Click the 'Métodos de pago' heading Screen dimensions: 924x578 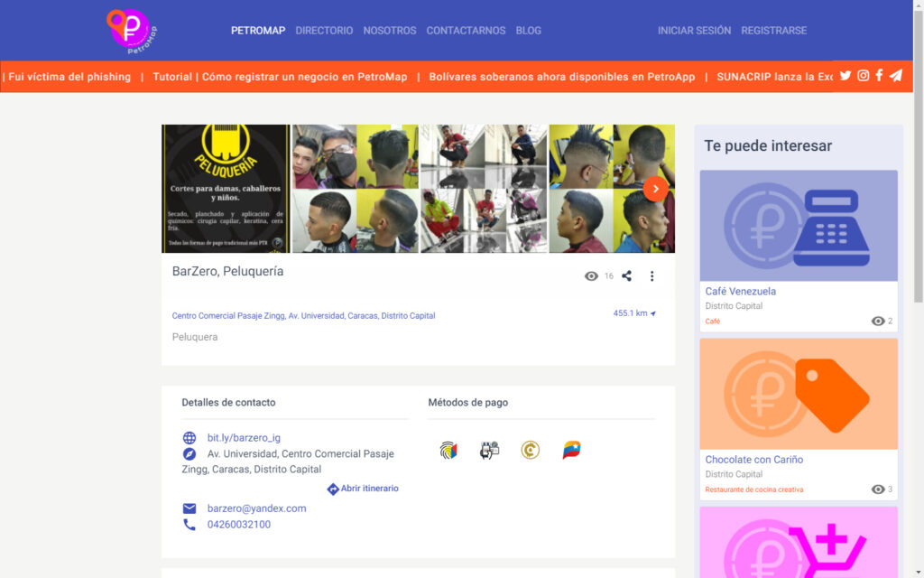(468, 402)
